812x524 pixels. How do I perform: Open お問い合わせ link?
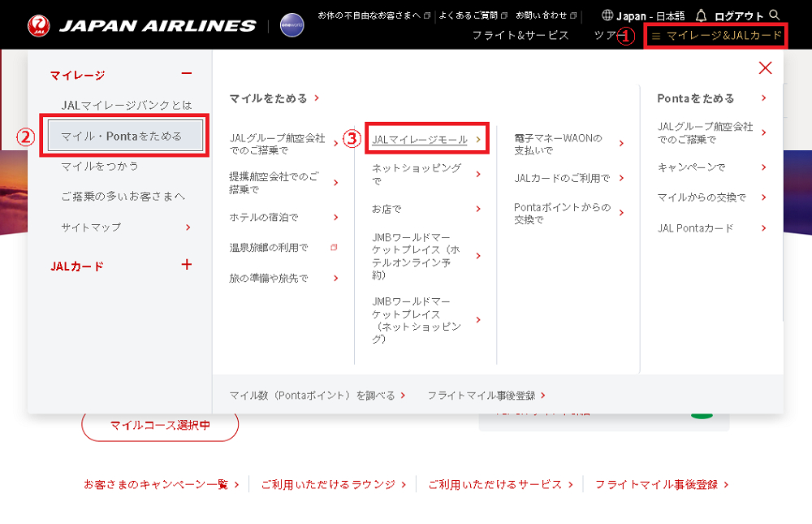point(546,15)
